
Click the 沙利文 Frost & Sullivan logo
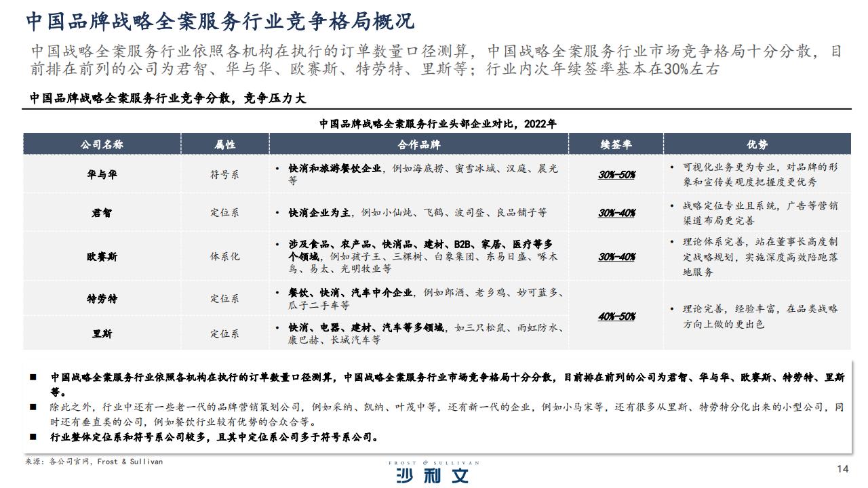pyautogui.click(x=433, y=472)
